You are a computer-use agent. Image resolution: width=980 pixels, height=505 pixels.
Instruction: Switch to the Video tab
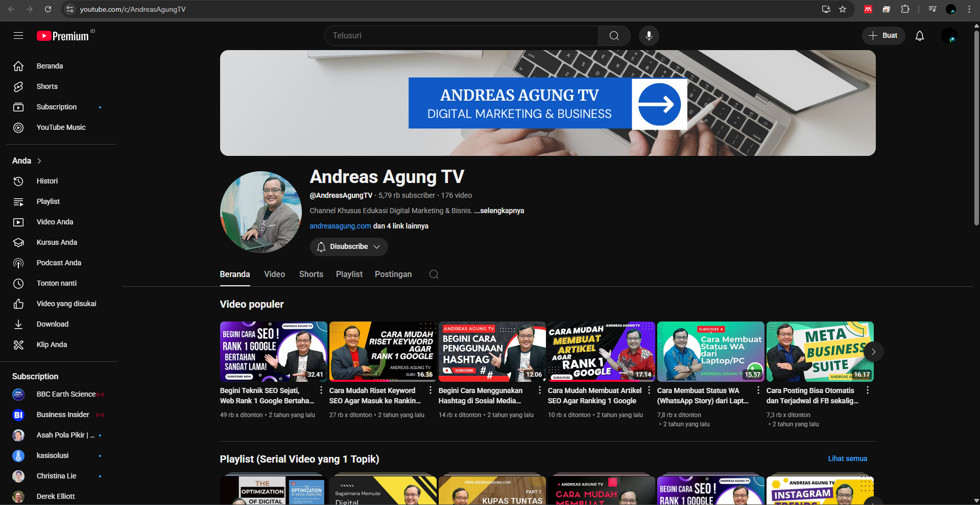click(x=275, y=274)
